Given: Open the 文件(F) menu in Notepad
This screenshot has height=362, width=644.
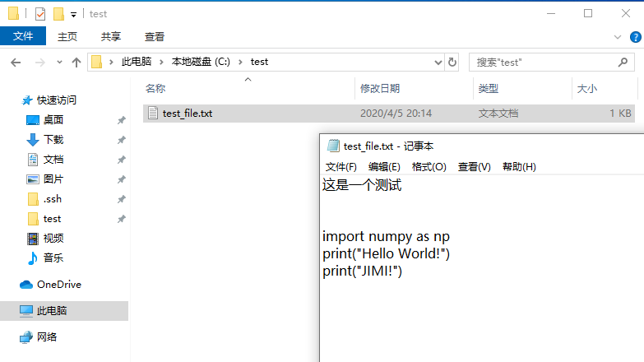Looking at the screenshot, I should click(341, 167).
